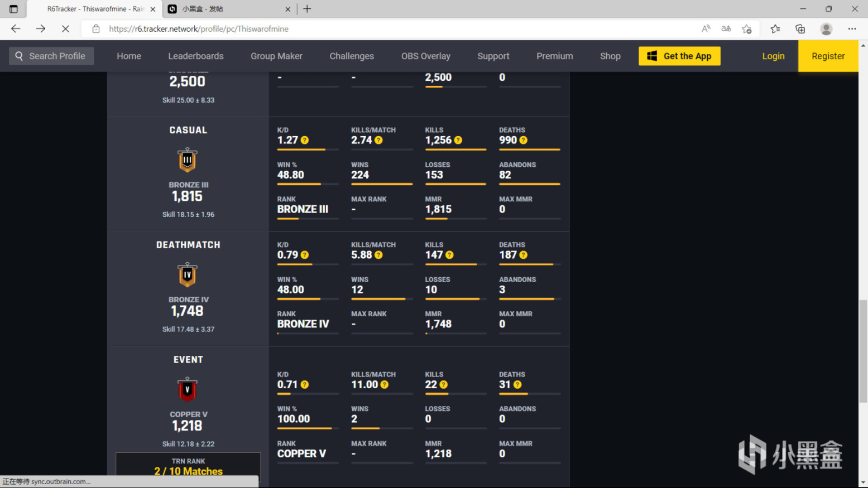Image resolution: width=868 pixels, height=488 pixels.
Task: Click the help icon next to Casual Kills 1,256
Action: pyautogui.click(x=458, y=140)
